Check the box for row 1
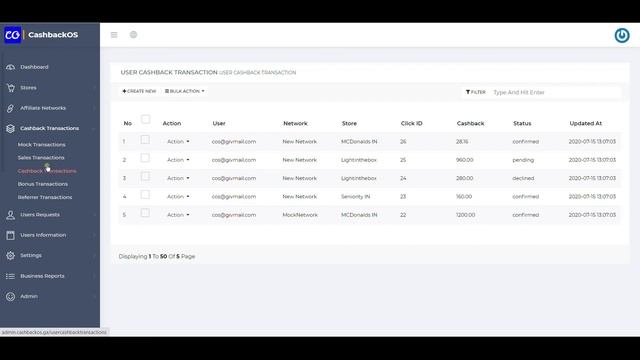 coord(145,140)
